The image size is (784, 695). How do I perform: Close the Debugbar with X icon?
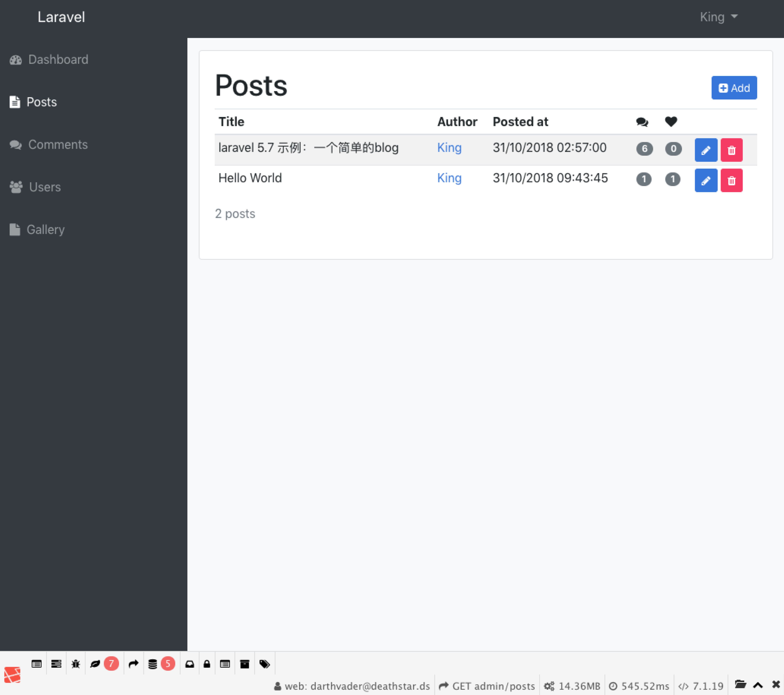coord(776,684)
